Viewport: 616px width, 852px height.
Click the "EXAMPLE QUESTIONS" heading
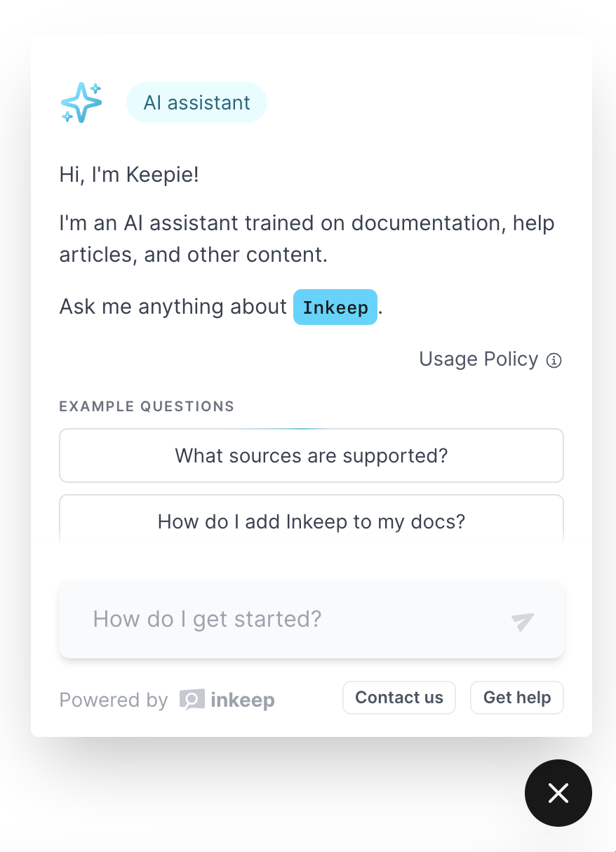pos(147,406)
